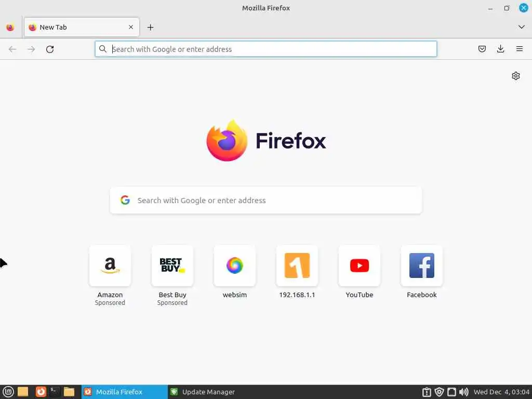The height and width of the screenshot is (399, 532).
Task: Open the network tray icon
Action: (x=451, y=392)
